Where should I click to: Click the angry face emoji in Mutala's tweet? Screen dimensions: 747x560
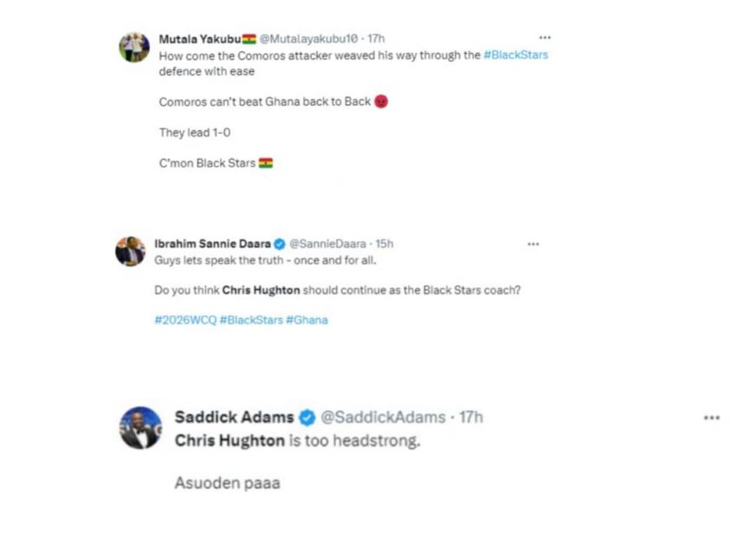380,101
